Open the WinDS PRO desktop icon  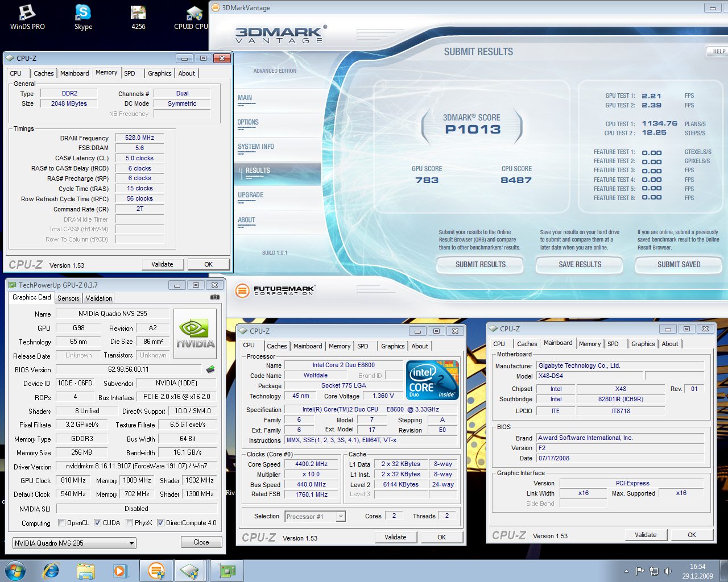point(27,17)
